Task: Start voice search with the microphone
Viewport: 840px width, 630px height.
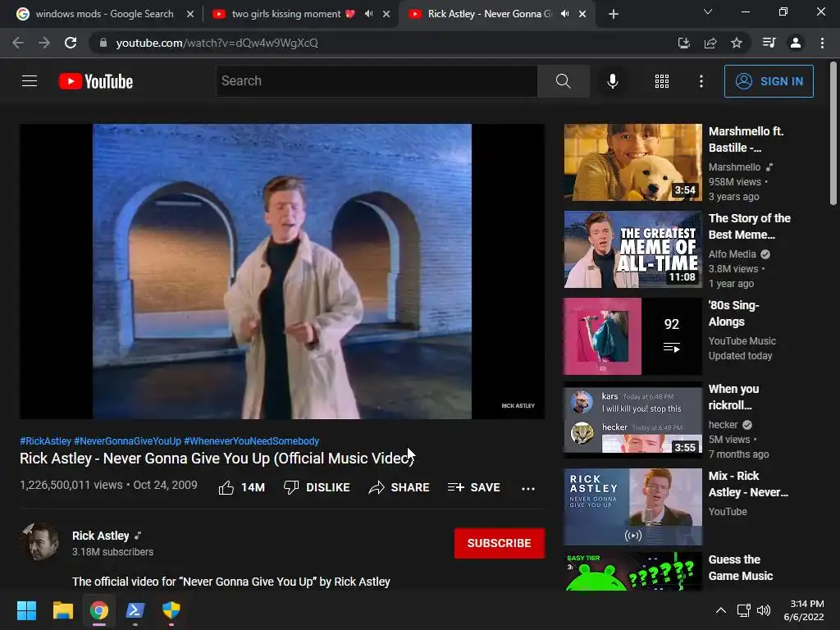Action: (x=612, y=81)
